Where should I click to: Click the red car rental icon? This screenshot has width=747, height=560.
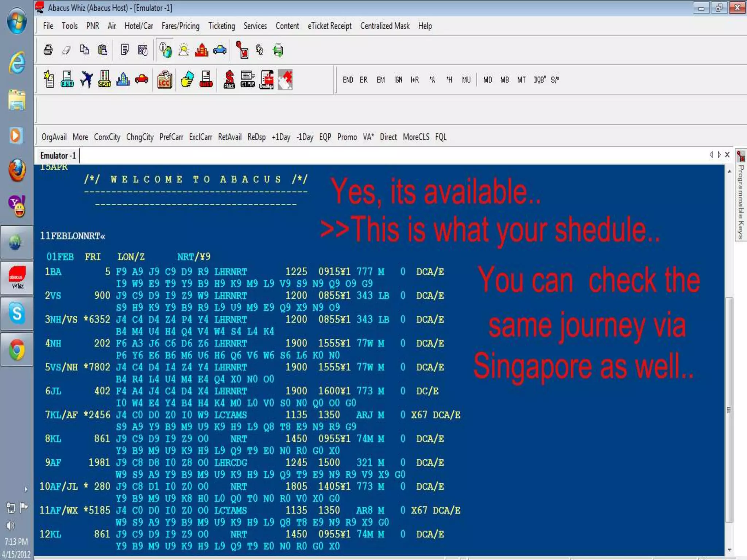pos(142,79)
